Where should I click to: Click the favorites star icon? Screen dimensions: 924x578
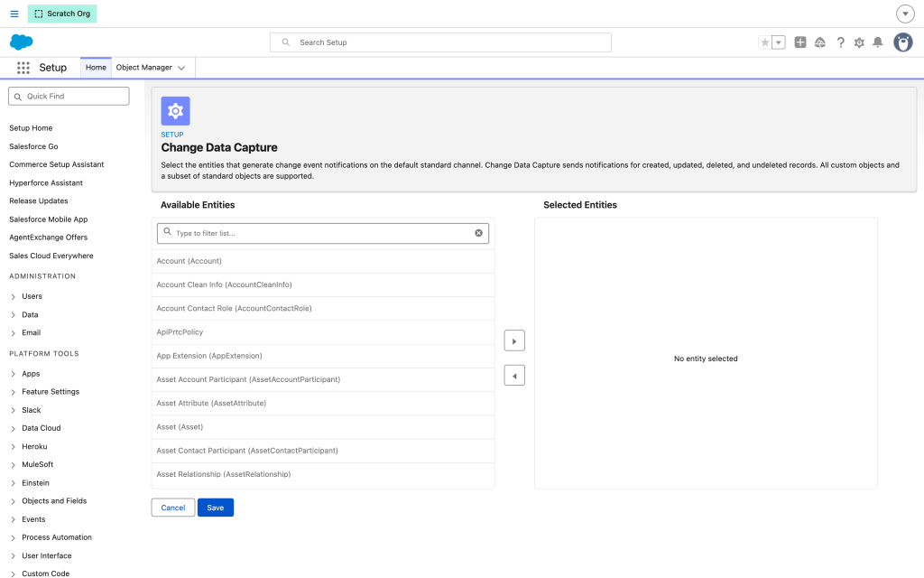(765, 42)
